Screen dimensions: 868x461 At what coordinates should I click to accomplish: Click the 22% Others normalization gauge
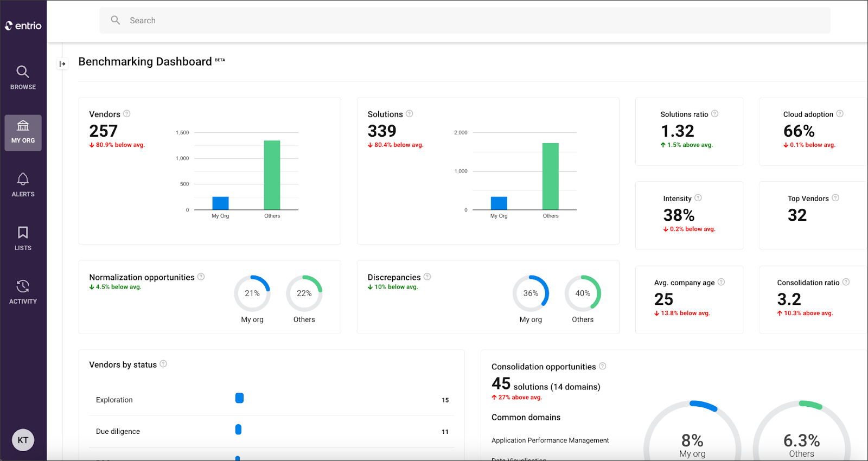(304, 293)
